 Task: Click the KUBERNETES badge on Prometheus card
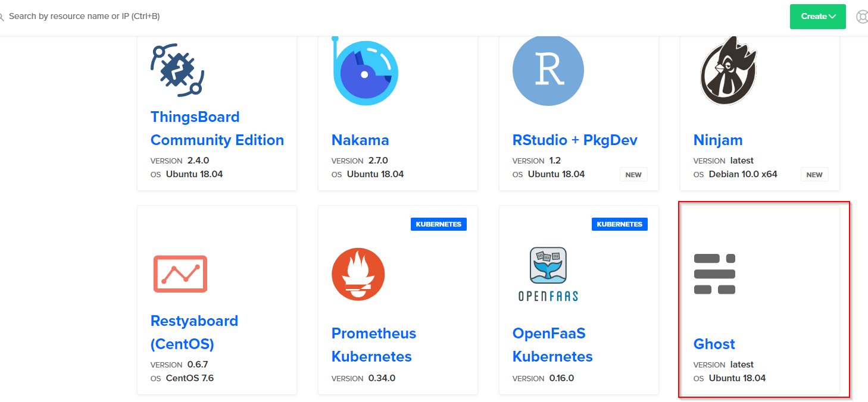click(439, 224)
